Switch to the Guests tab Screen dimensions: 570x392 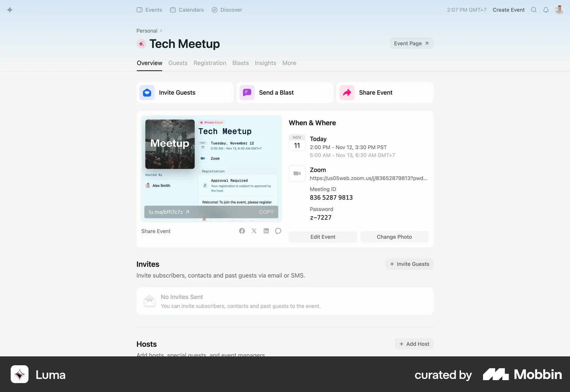[178, 63]
